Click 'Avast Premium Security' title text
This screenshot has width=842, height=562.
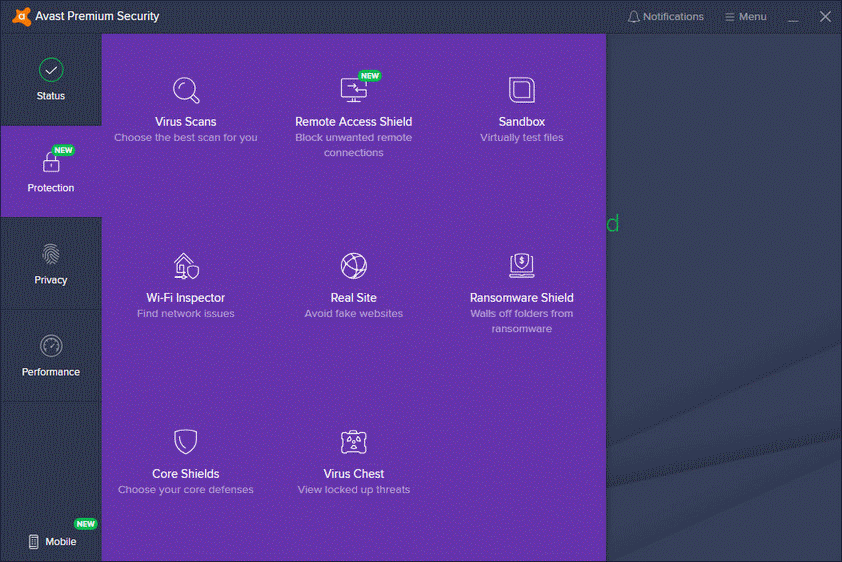click(97, 17)
